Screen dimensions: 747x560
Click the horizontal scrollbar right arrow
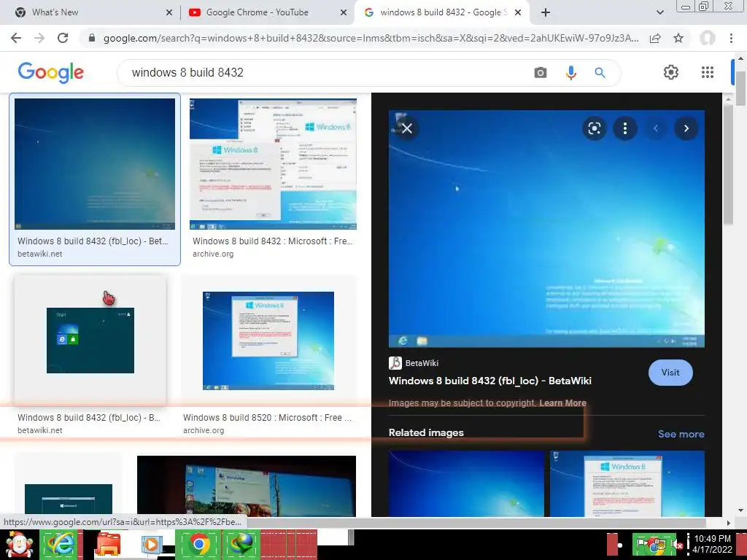pyautogui.click(x=729, y=523)
